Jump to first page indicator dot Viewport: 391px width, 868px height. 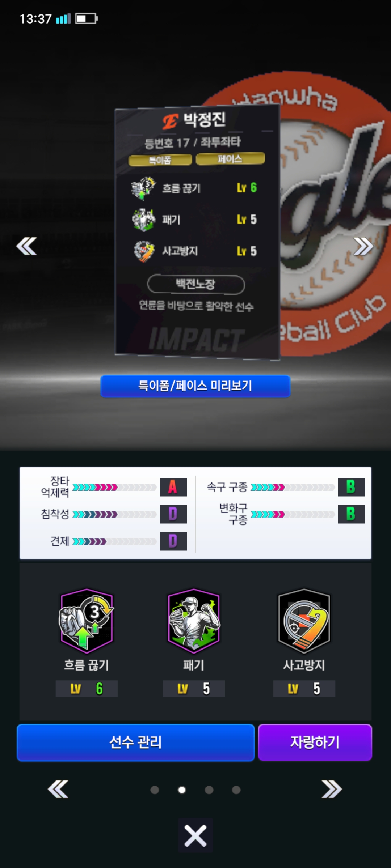tap(155, 790)
